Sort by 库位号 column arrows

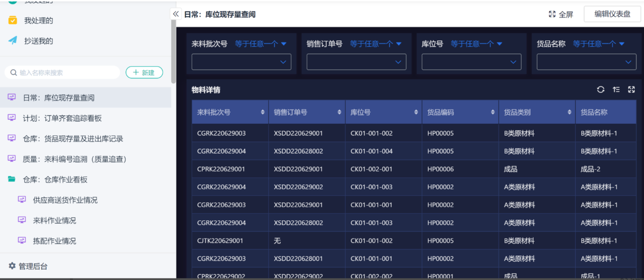pyautogui.click(x=416, y=112)
